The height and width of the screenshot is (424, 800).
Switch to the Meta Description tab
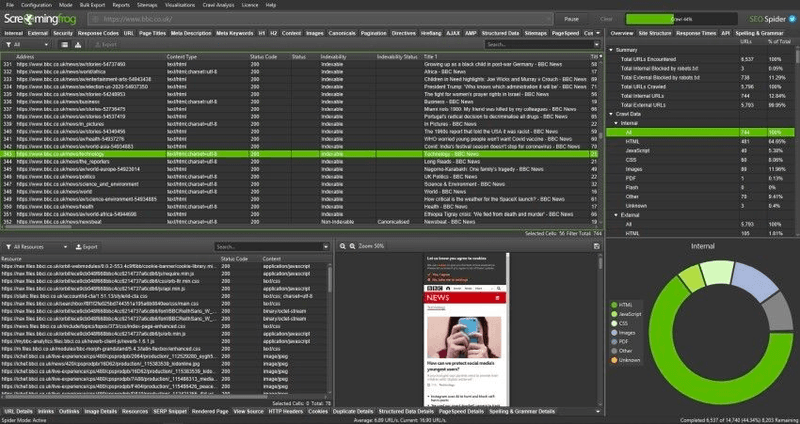191,33
